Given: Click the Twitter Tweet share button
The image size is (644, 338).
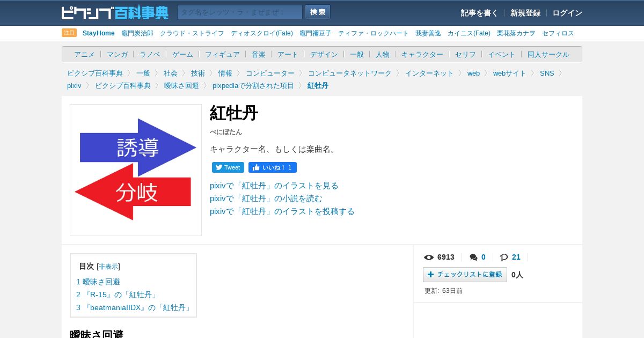Looking at the screenshot, I should (228, 167).
